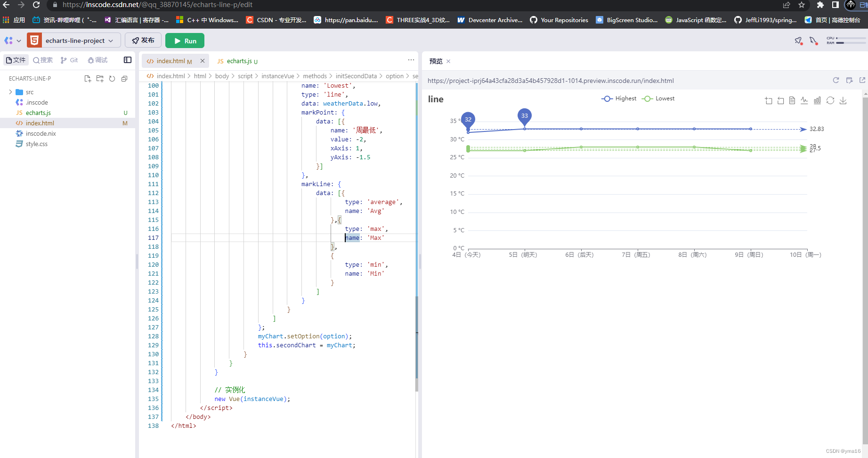Screen dimensions: 868x458
Task: Switch chart to line type
Action: pyautogui.click(x=804, y=100)
